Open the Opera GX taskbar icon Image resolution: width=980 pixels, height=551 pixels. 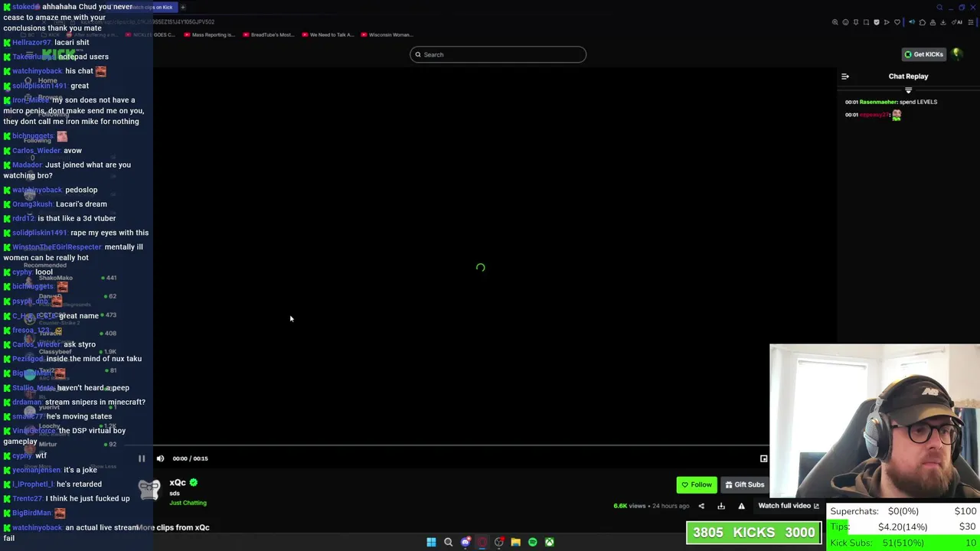tap(482, 542)
